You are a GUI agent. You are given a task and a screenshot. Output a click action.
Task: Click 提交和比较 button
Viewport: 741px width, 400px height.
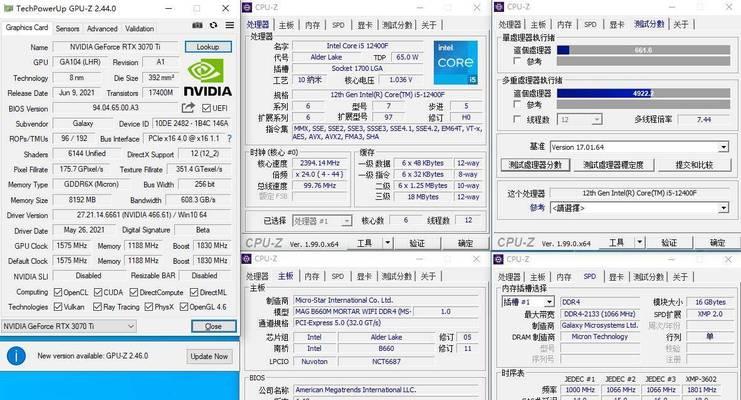694,165
